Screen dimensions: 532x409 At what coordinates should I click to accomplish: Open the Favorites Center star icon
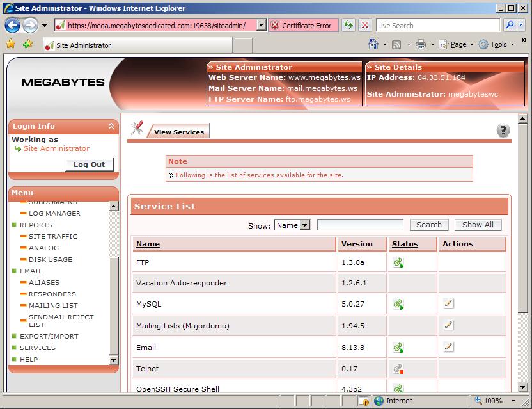[10, 44]
